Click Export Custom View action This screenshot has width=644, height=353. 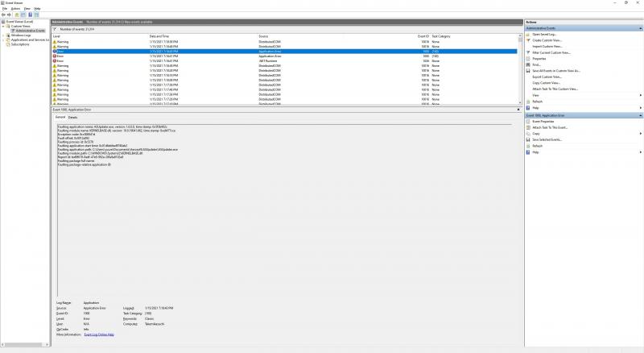point(547,77)
